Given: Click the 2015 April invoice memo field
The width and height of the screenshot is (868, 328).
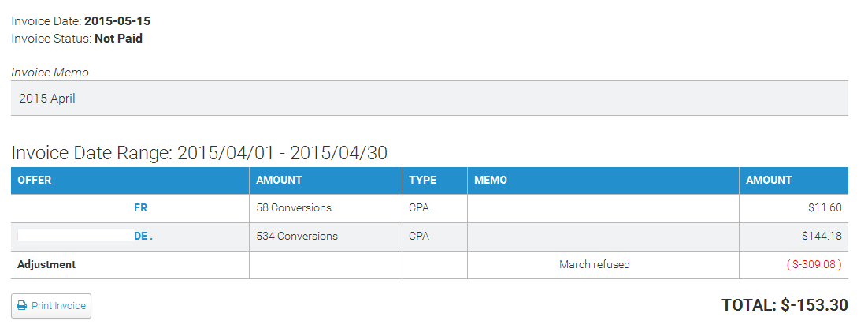Looking at the screenshot, I should coord(429,99).
